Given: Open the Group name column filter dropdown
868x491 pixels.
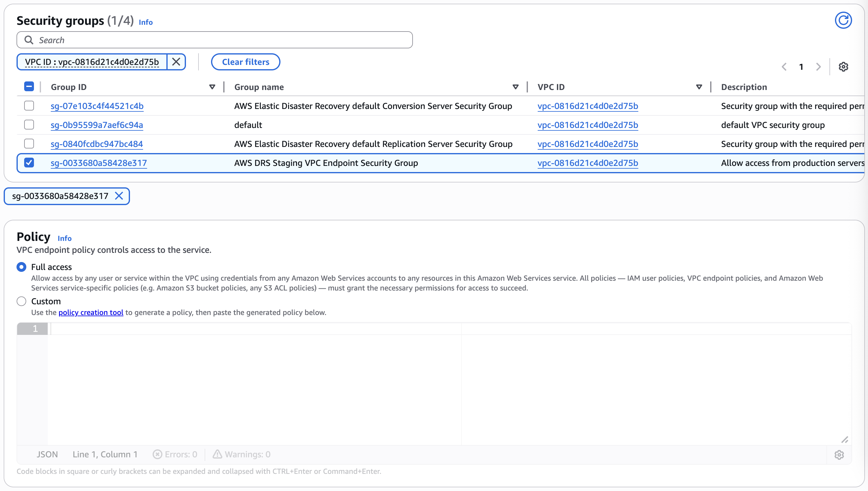Looking at the screenshot, I should click(515, 87).
